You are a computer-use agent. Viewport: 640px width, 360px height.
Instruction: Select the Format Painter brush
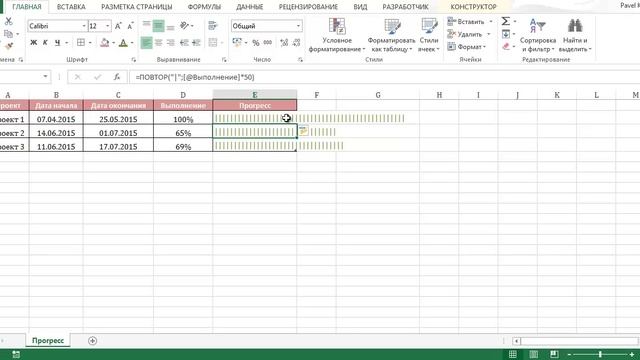[9, 46]
